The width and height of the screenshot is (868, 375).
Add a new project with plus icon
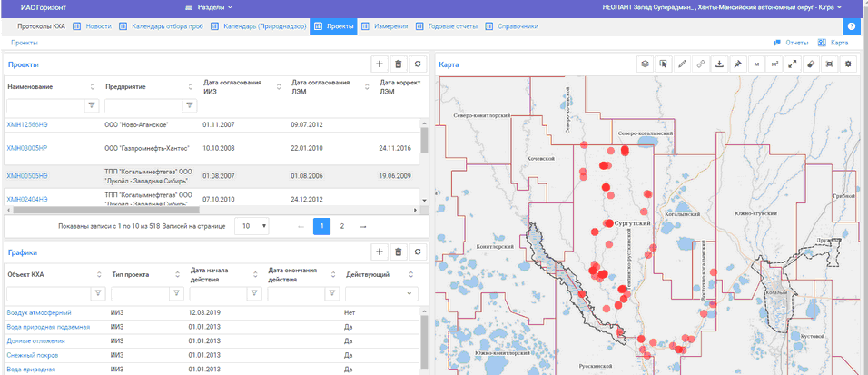pyautogui.click(x=379, y=64)
